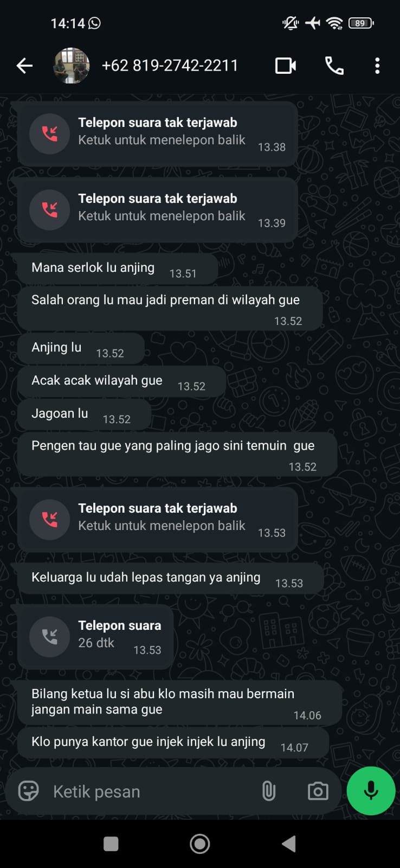Viewport: 400px width, 868px height.
Task: Select message "Mana serlok lu anjing"
Action: [x=117, y=269]
